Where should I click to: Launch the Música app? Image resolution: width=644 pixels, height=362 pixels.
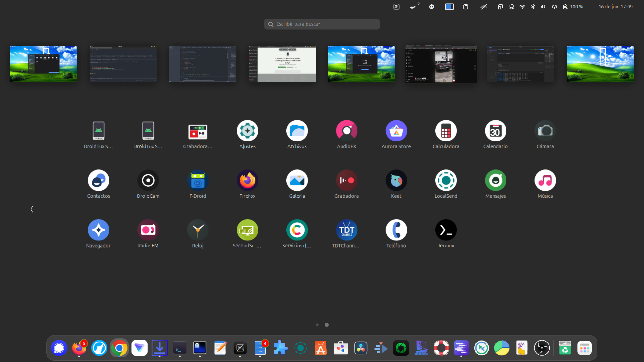[545, 180]
